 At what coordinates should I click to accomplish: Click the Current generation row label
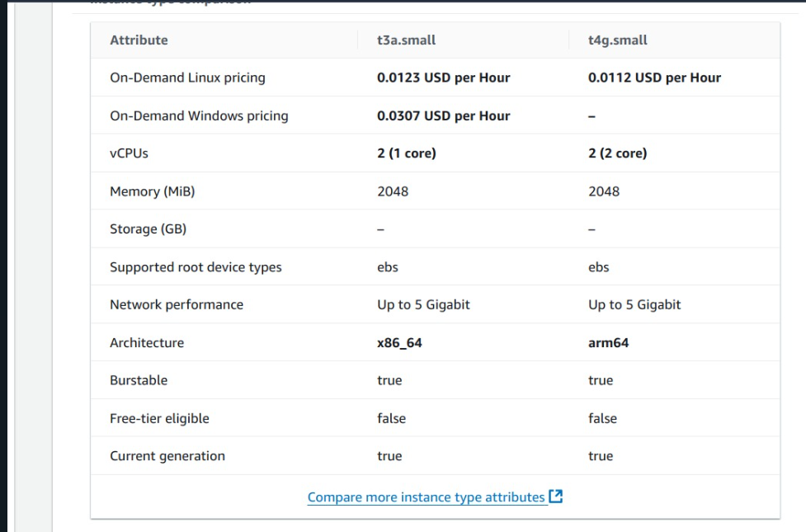(167, 456)
